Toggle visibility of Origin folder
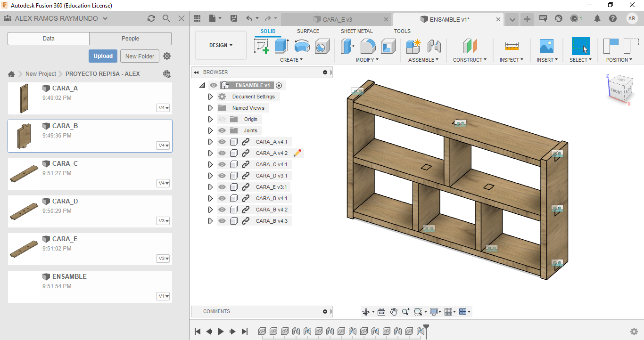This screenshot has width=644, height=340. pos(222,119)
